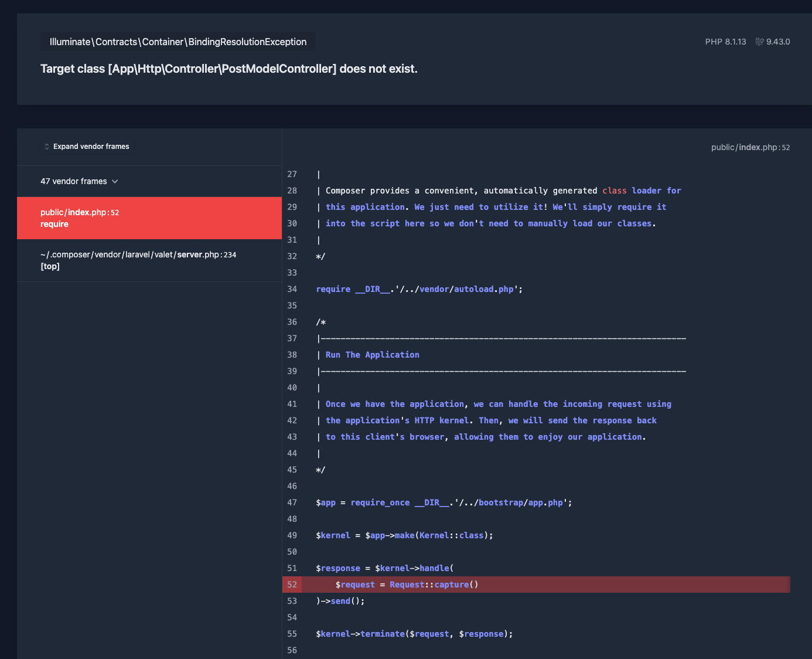
Task: Click the PHP 8.1.13 version label
Action: [x=725, y=42]
